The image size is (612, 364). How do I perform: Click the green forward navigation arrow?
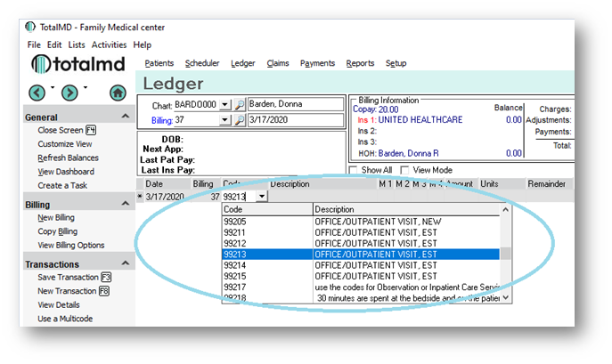pyautogui.click(x=69, y=93)
